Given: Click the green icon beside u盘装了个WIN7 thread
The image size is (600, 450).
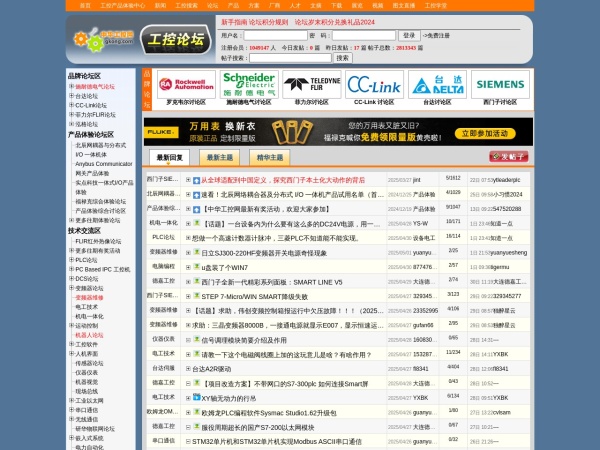Looking at the screenshot, I should [196, 267].
